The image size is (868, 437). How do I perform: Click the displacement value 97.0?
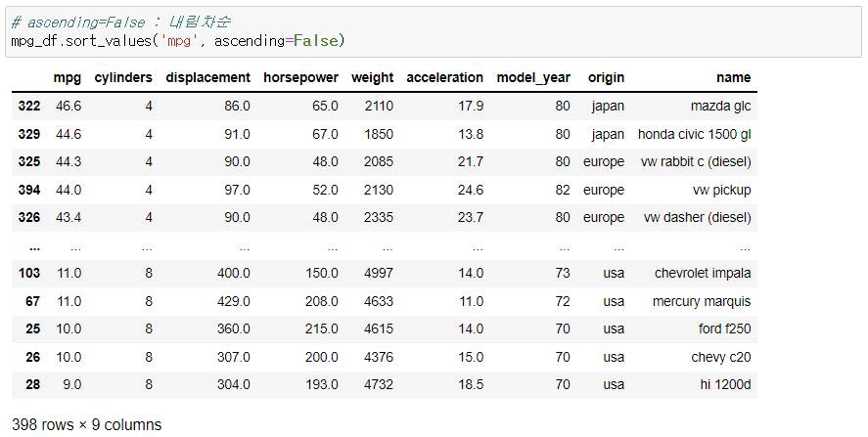pyautogui.click(x=237, y=191)
